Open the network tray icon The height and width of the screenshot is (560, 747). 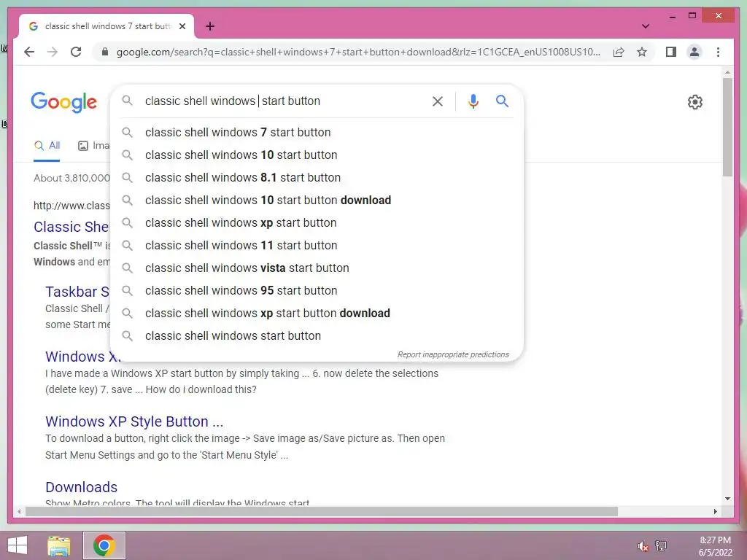point(661,545)
